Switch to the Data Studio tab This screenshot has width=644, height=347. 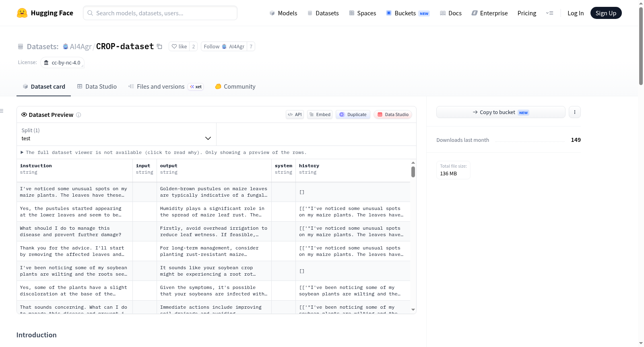pos(97,87)
